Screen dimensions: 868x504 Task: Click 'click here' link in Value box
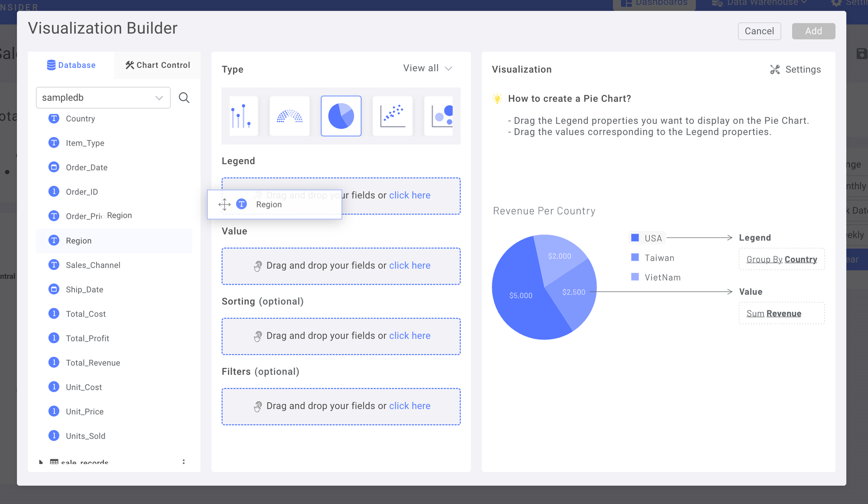coord(409,266)
